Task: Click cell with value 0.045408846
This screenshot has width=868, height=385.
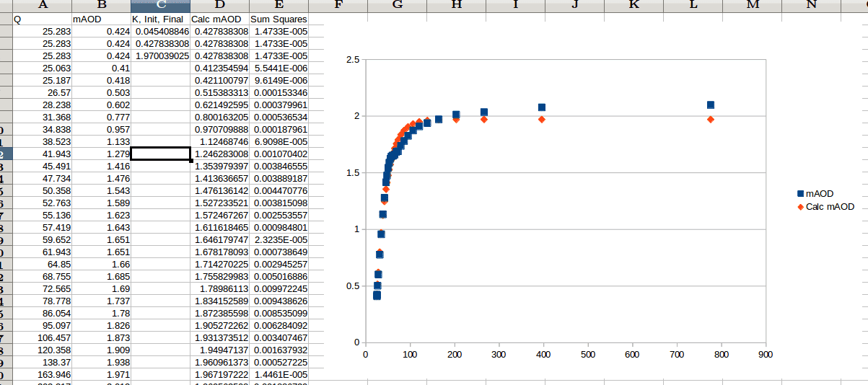Action: pyautogui.click(x=160, y=31)
